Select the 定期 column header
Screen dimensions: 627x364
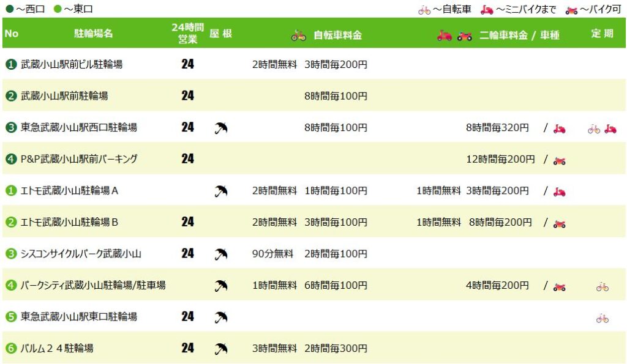(x=601, y=34)
